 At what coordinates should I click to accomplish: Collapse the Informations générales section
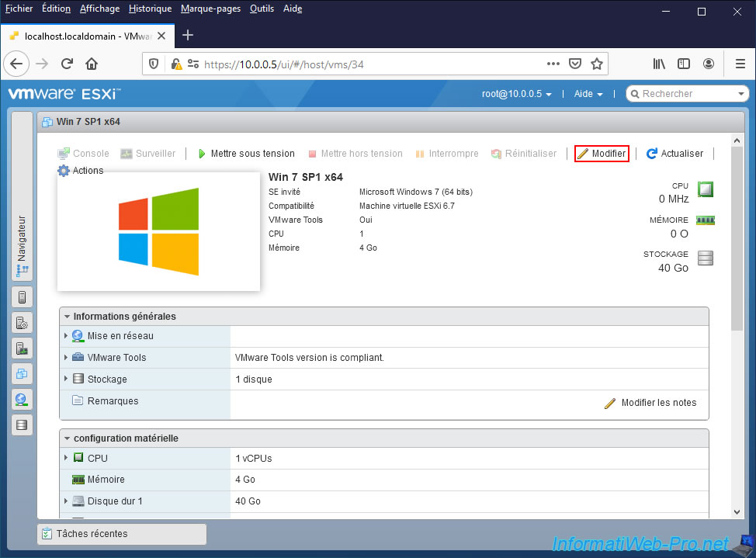[x=68, y=317]
